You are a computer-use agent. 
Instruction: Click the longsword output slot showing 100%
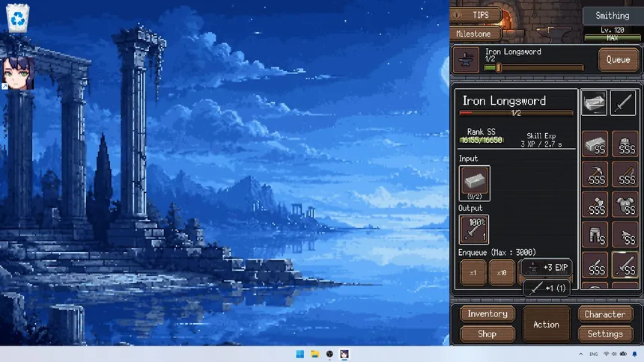[x=473, y=229]
